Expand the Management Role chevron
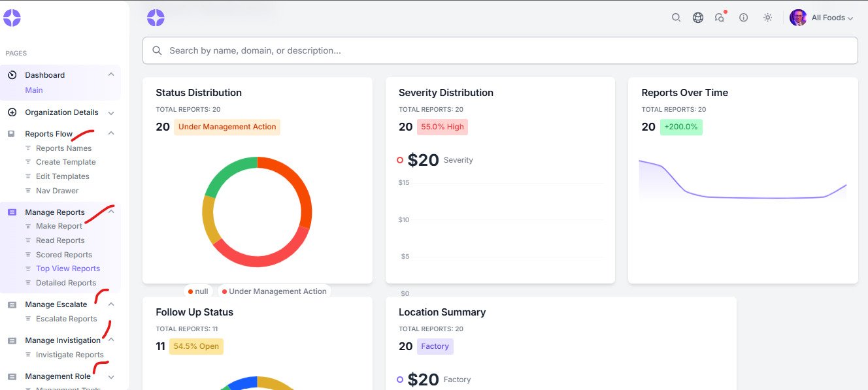Image resolution: width=868 pixels, height=390 pixels. pos(111,376)
